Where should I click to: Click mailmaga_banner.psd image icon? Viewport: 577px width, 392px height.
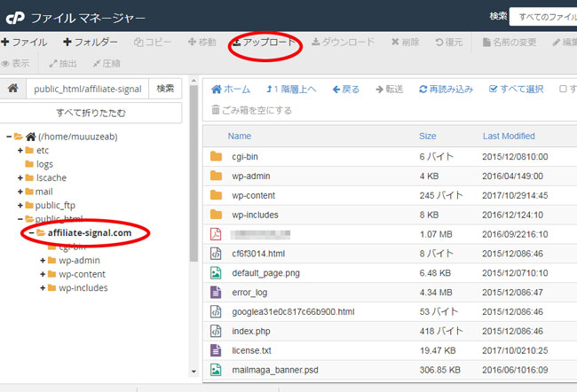point(216,370)
